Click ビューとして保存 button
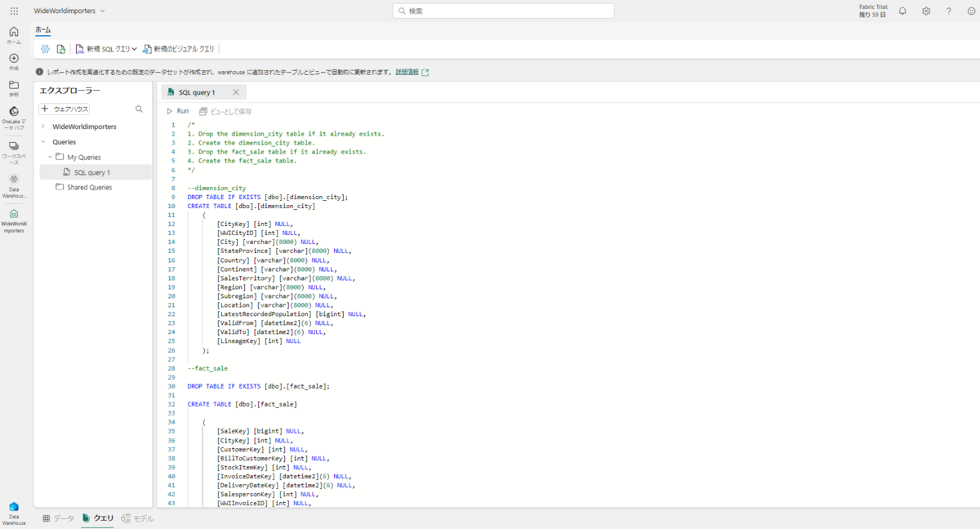 225,111
